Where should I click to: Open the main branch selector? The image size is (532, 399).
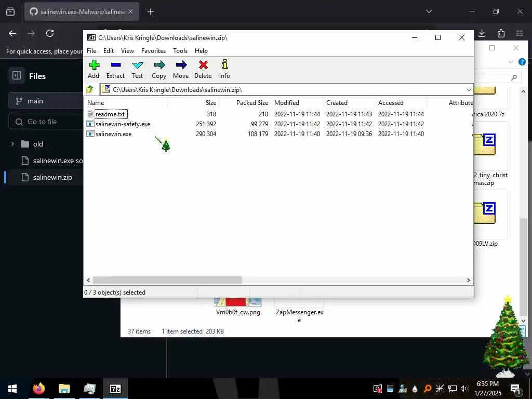pyautogui.click(x=46, y=101)
